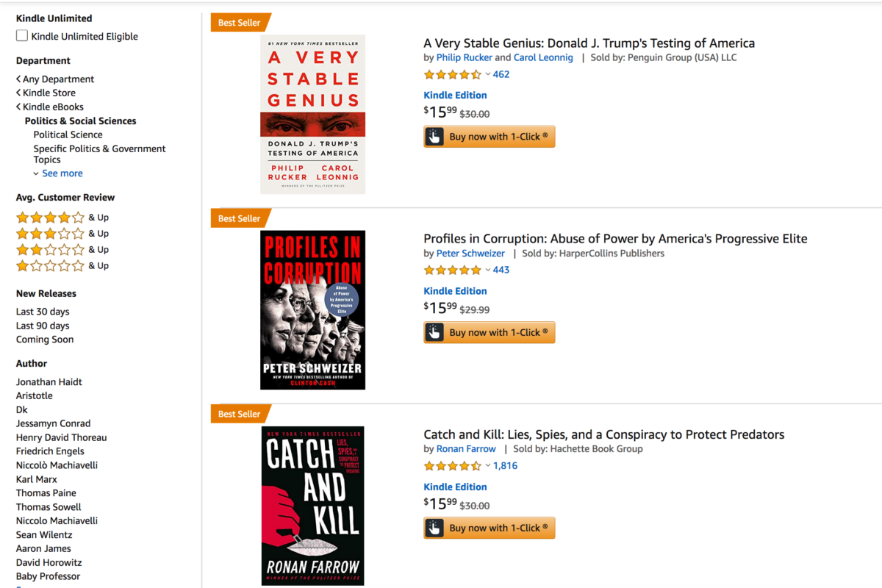The width and height of the screenshot is (882, 588).
Task: Click the Last 30 days new releases filter
Action: pyautogui.click(x=42, y=311)
